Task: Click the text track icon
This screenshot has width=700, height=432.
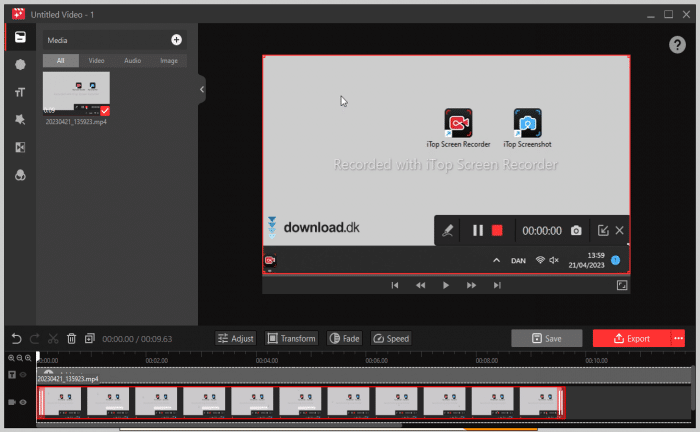Action: (x=12, y=375)
